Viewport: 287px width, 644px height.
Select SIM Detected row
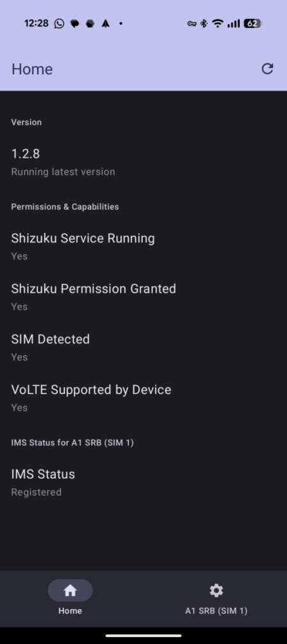(x=143, y=348)
